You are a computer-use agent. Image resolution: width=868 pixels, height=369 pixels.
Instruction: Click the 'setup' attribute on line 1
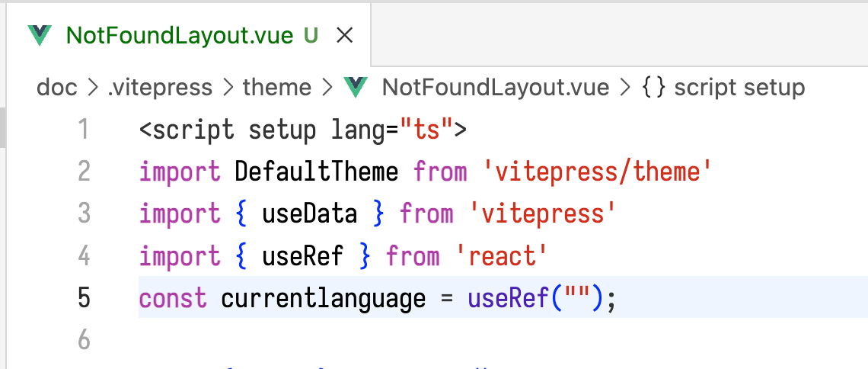pos(282,130)
